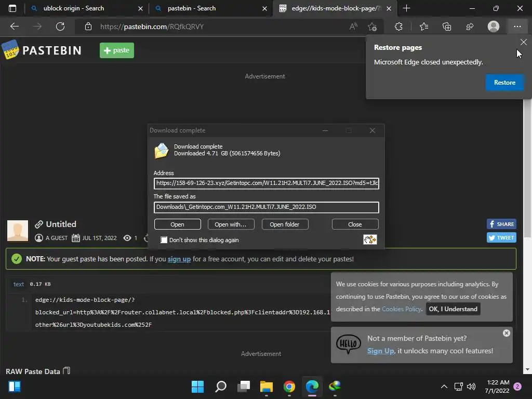Open the Cookies Policy link
This screenshot has height=399, width=532.
point(402,309)
